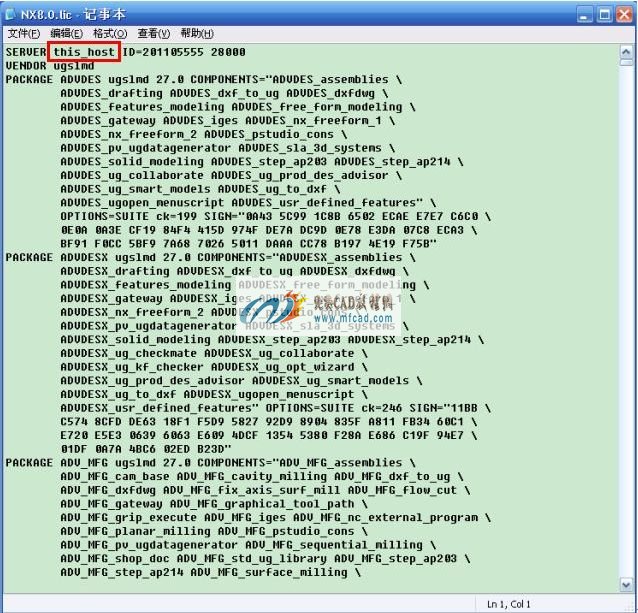
Task: Click on ADV_MFG_shop_doc text
Action: pyautogui.click(x=115, y=559)
